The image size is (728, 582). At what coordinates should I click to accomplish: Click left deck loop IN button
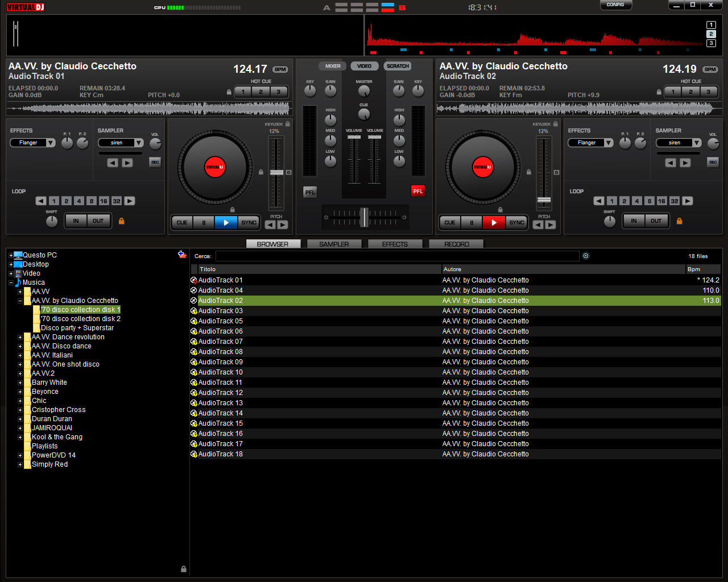[x=76, y=221]
